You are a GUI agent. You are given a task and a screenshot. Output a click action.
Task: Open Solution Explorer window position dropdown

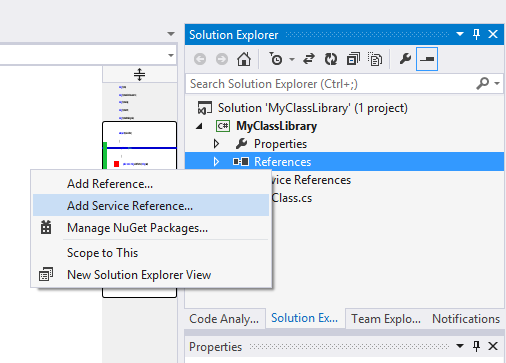(460, 34)
